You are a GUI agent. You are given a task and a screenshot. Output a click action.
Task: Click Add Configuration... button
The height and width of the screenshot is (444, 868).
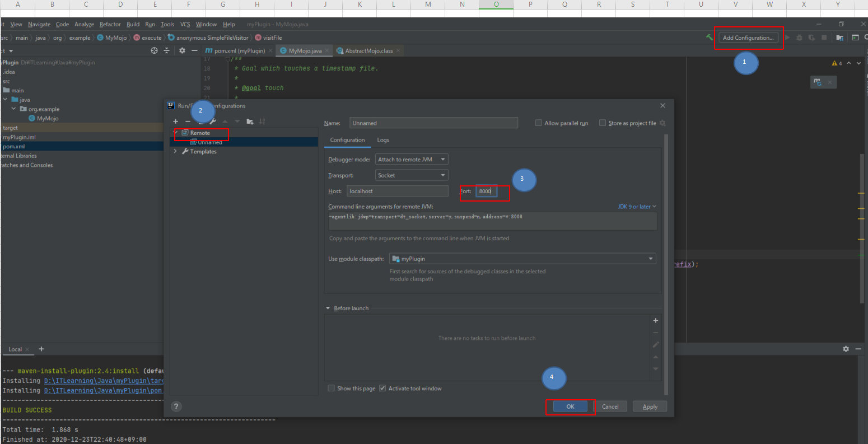coord(748,38)
